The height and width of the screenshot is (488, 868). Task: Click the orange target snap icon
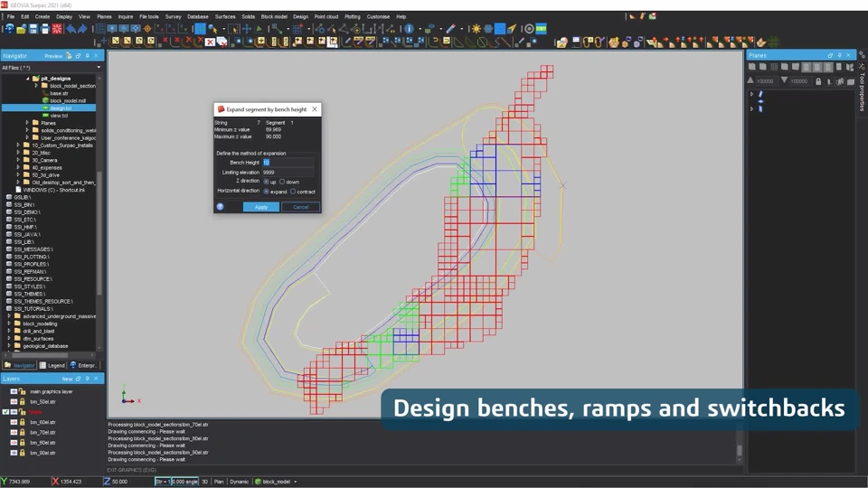click(147, 29)
